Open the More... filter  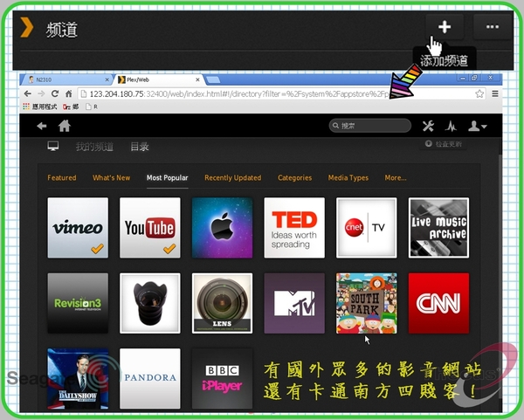coord(396,178)
